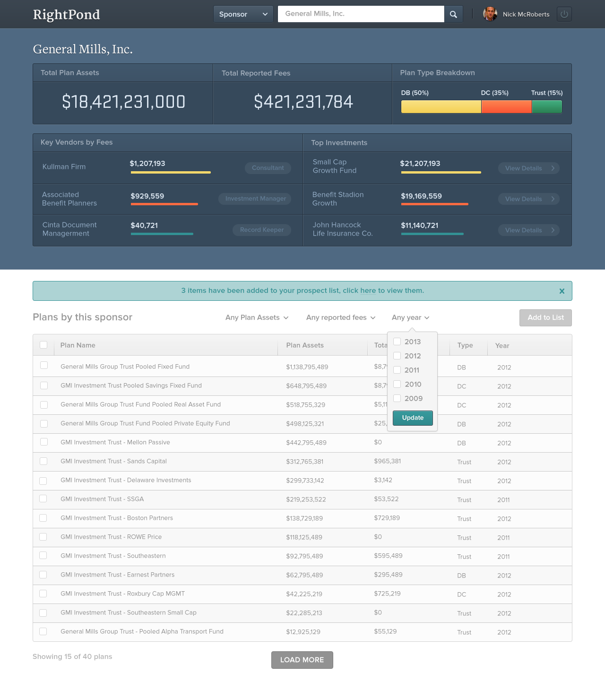Select Earnest Partners row checkbox
The width and height of the screenshot is (605, 700).
click(43, 575)
